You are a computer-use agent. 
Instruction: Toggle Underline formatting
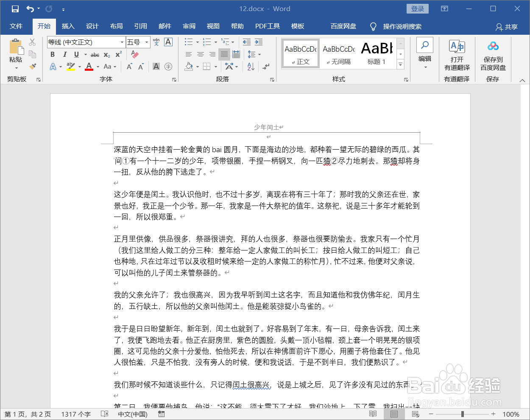pyautogui.click(x=76, y=54)
